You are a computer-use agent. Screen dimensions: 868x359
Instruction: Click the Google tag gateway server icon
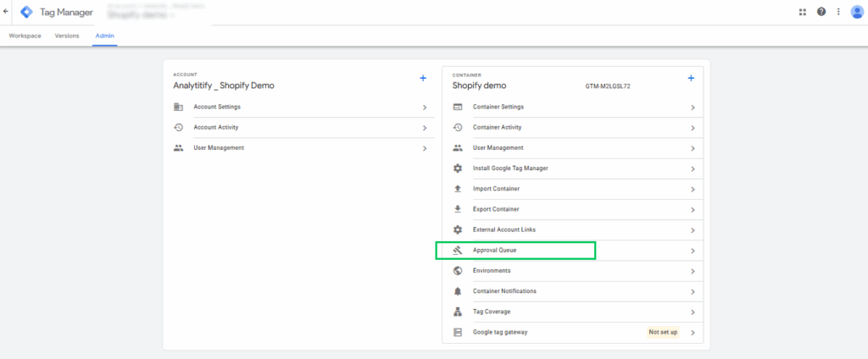(x=457, y=333)
